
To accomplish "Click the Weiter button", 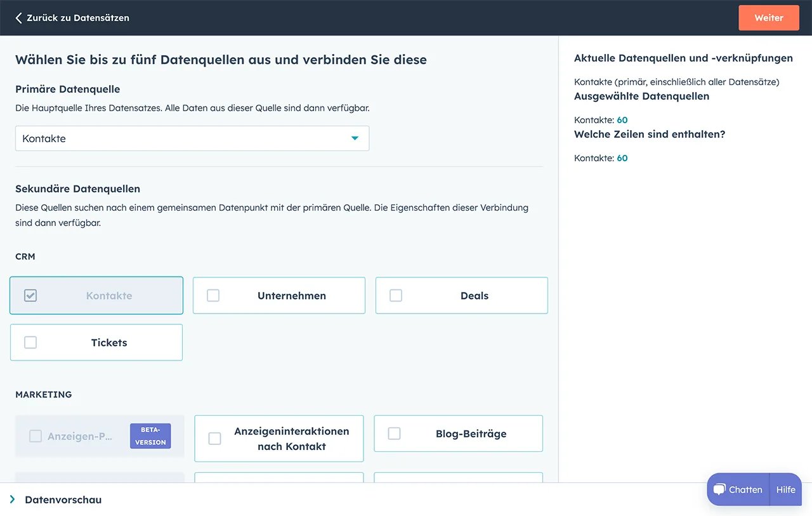I will (769, 18).
